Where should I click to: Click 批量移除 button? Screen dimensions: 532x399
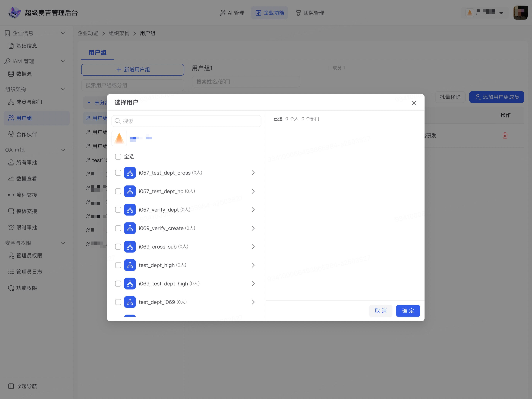pyautogui.click(x=450, y=97)
